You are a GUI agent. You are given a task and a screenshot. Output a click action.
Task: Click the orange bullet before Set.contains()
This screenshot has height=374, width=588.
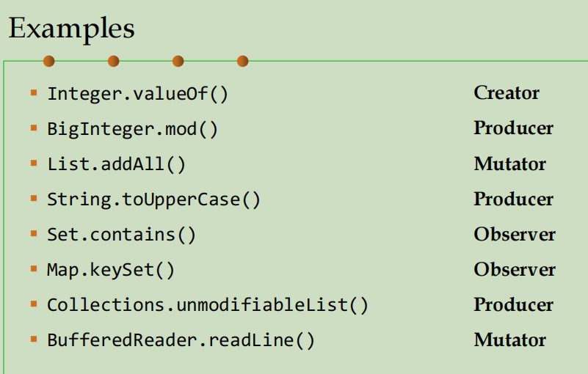pos(33,234)
